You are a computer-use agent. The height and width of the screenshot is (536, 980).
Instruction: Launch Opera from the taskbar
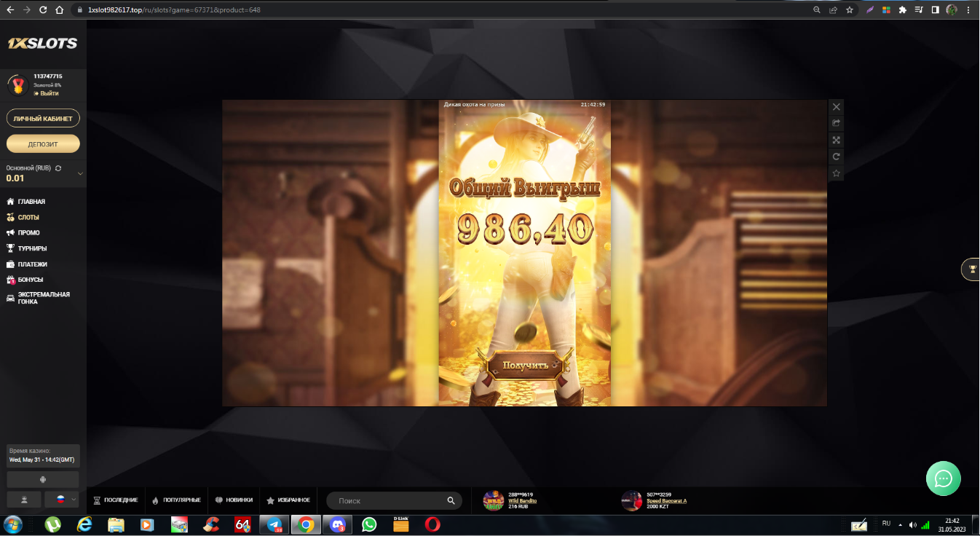[432, 524]
